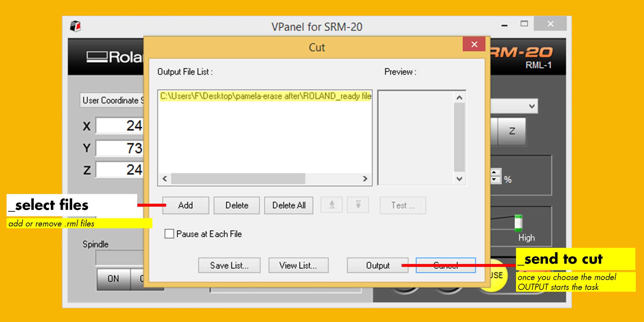Turn the spindle ON

[113, 279]
